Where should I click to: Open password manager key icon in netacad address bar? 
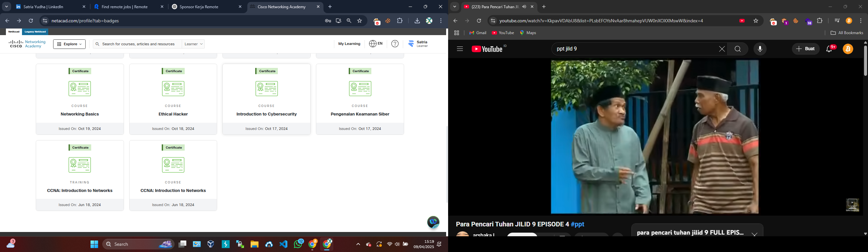click(x=328, y=21)
